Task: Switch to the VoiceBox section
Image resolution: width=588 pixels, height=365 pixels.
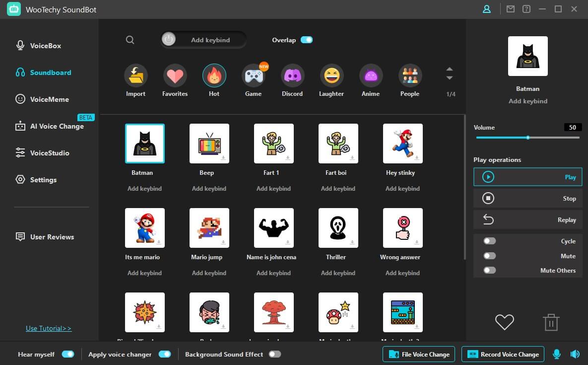Action: coord(45,46)
